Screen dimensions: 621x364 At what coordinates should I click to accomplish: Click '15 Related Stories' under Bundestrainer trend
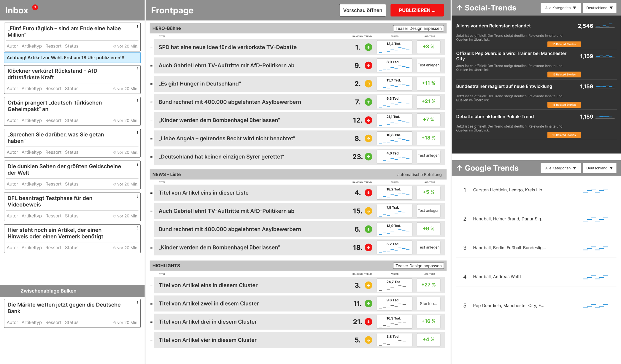pos(564,105)
